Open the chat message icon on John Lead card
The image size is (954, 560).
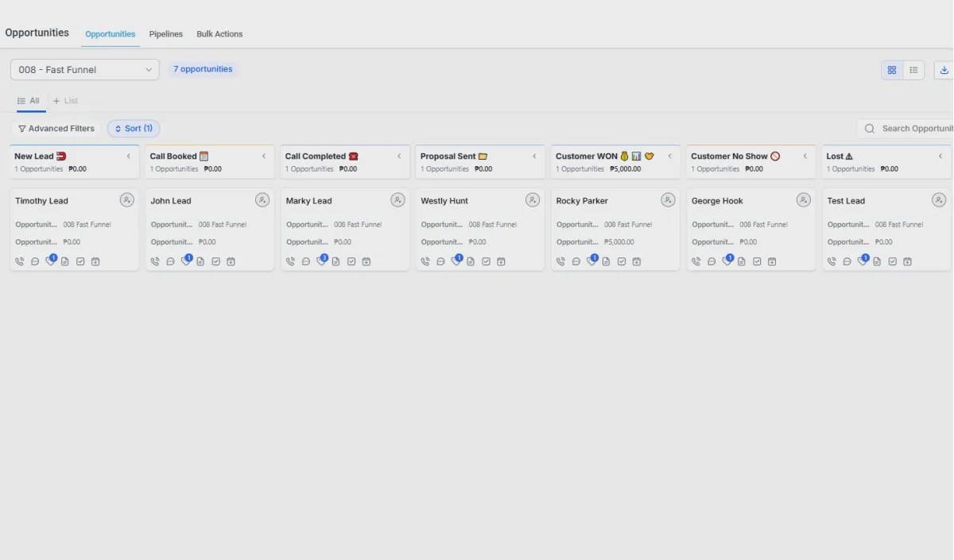170,261
